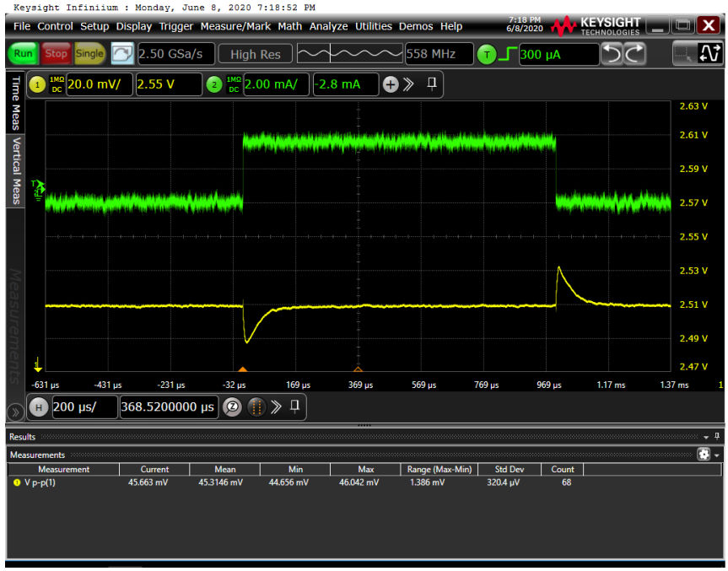Click the red Stop acquisition button
728x571 pixels.
click(56, 54)
